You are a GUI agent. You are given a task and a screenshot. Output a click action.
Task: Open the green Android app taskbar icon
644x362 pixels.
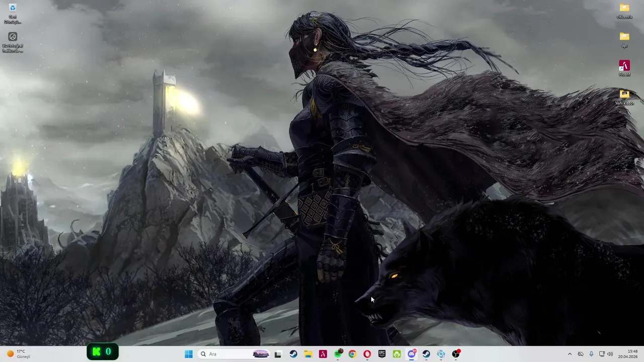pos(396,354)
